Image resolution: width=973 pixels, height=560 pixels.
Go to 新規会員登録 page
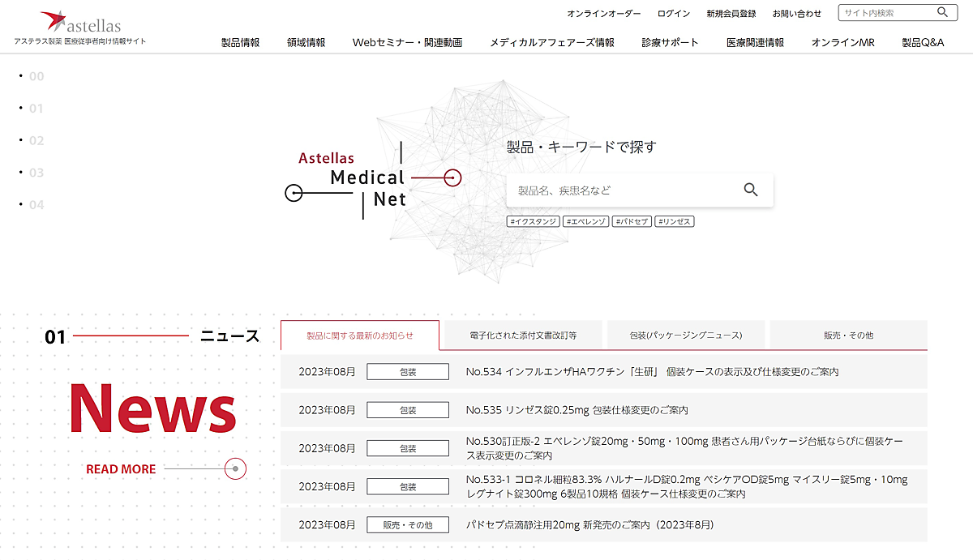point(731,14)
